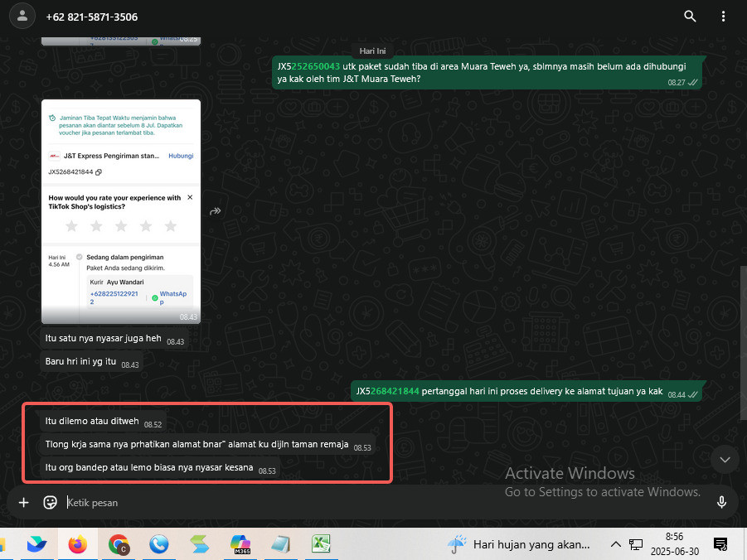
Task: Expand the system tray hidden icons
Action: pyautogui.click(x=615, y=543)
